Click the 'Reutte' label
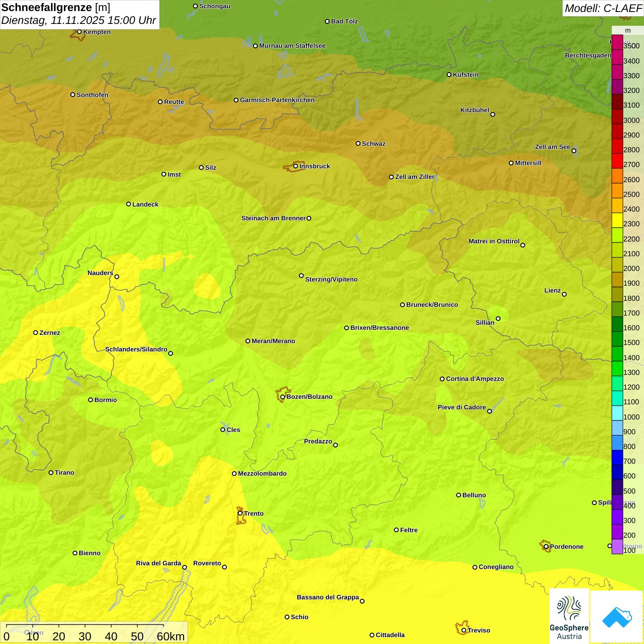644x644 pixels. (174, 102)
